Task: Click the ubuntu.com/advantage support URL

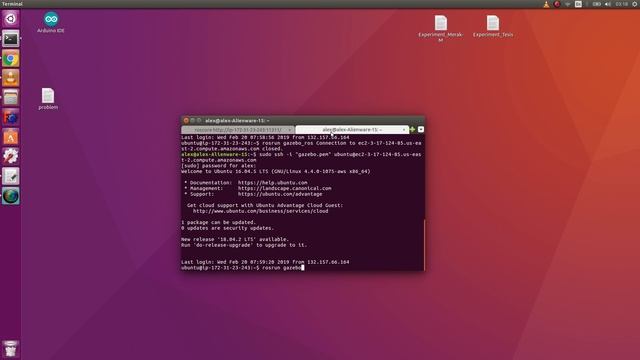Action: 280,194
